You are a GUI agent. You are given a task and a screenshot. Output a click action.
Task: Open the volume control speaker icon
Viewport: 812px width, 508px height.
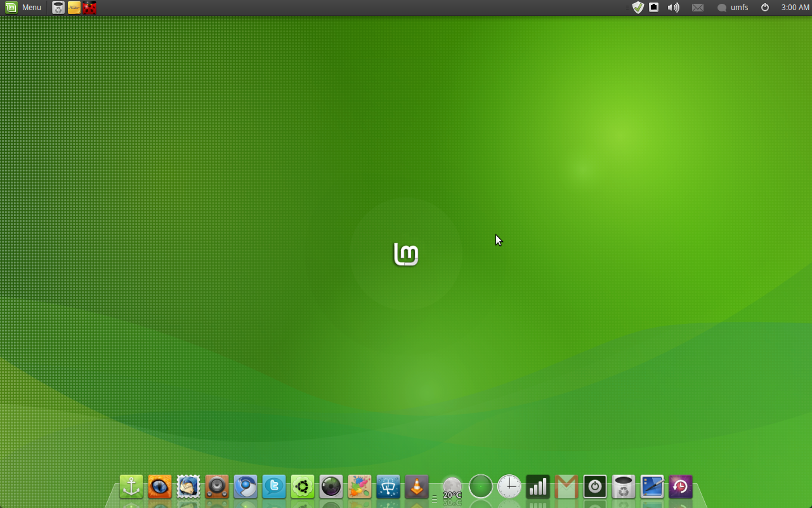[x=673, y=8]
